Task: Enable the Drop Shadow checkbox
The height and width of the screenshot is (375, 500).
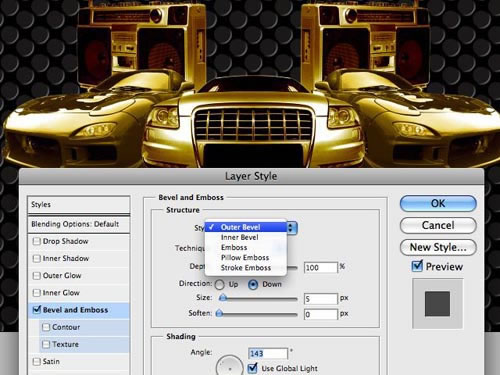Action: point(36,241)
